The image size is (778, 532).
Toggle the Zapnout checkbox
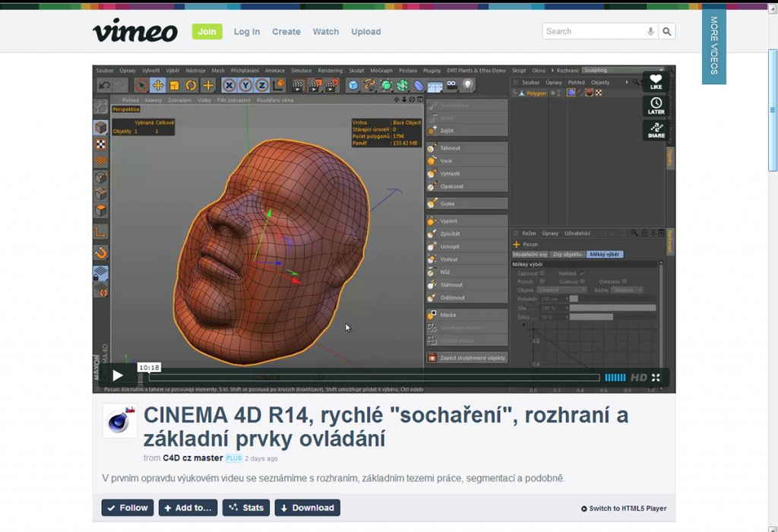click(542, 273)
